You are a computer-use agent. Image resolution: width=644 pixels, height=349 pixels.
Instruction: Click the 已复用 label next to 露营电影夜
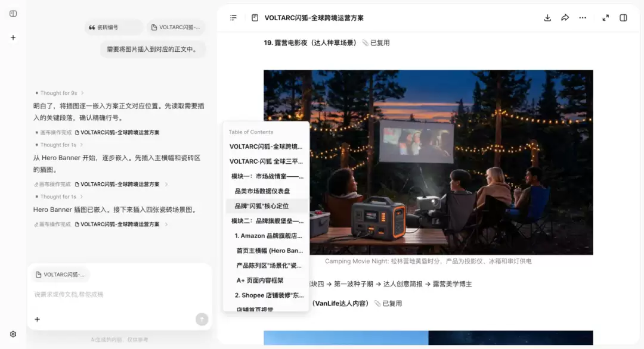coord(380,43)
